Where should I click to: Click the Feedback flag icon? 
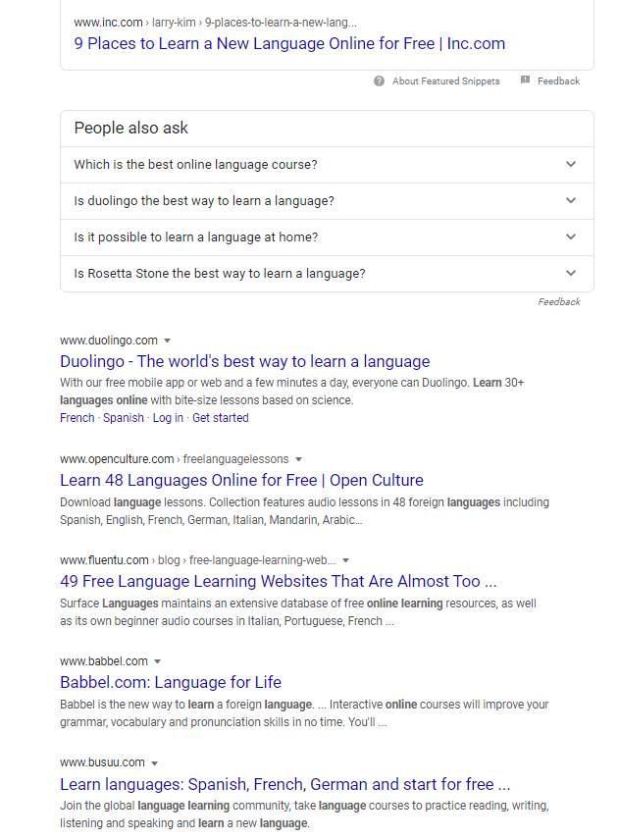pos(525,80)
